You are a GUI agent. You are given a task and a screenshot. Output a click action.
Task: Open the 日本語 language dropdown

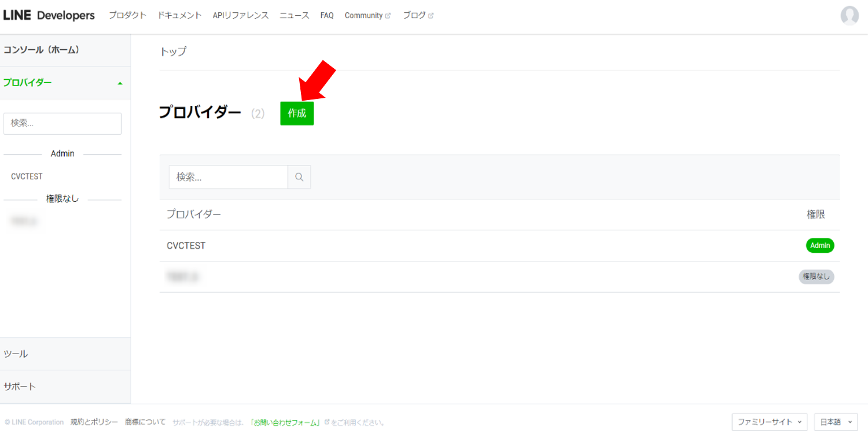836,422
